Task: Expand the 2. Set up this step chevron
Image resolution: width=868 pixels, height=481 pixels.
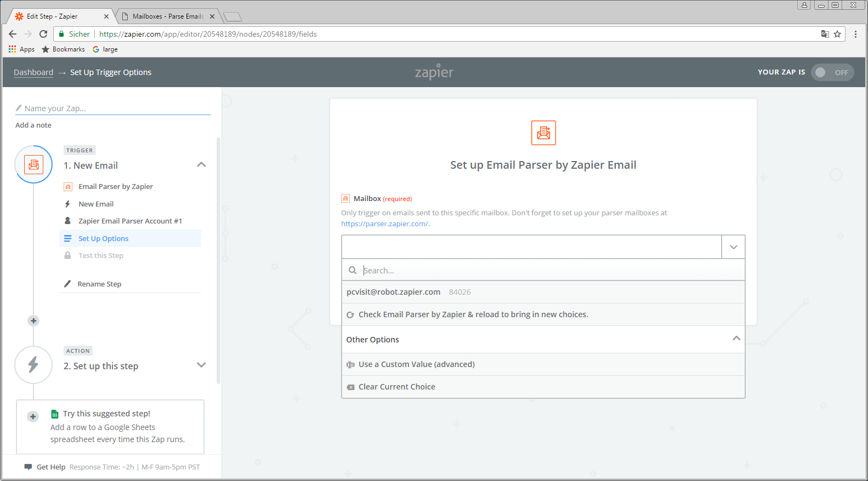Action: click(201, 365)
